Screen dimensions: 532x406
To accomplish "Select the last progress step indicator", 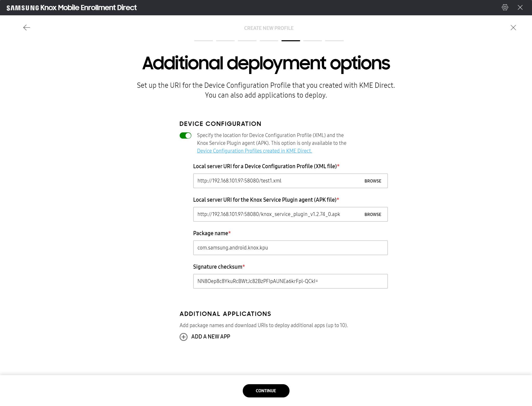I will (x=334, y=41).
